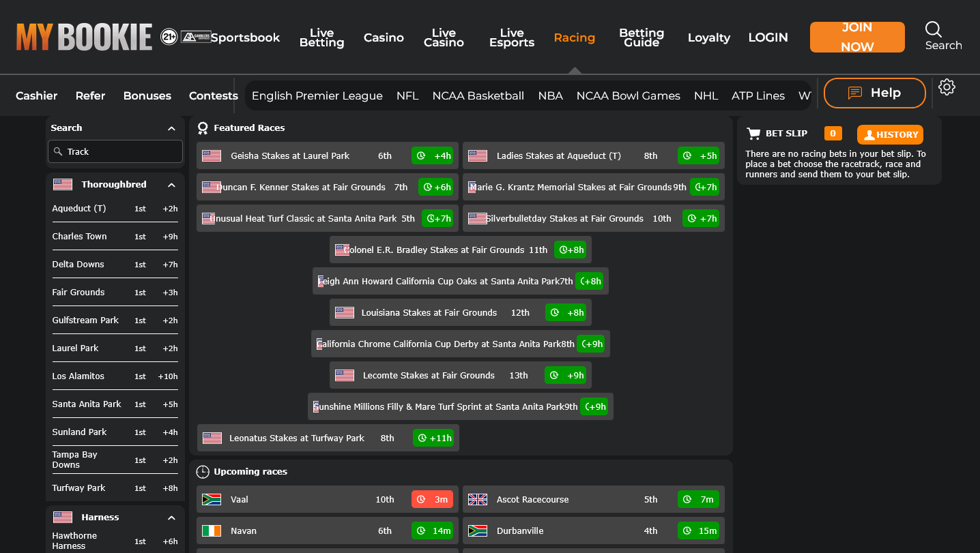Open the Contests link
This screenshot has width=980, height=553.
(214, 95)
